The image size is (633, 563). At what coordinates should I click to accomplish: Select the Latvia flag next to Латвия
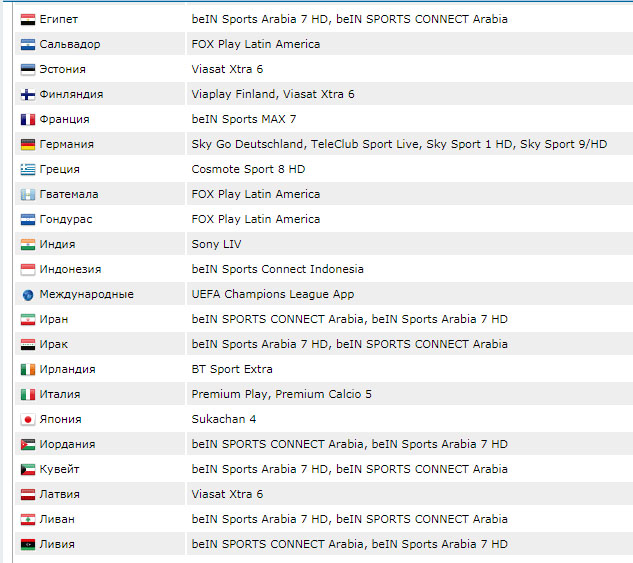[x=28, y=495]
